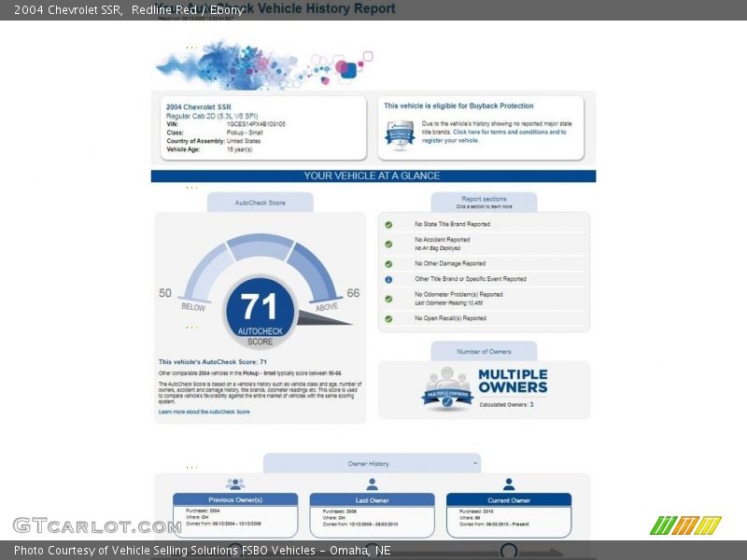The image size is (747, 560).
Task: Click the blue info icon for Other Title Brand
Action: click(388, 279)
